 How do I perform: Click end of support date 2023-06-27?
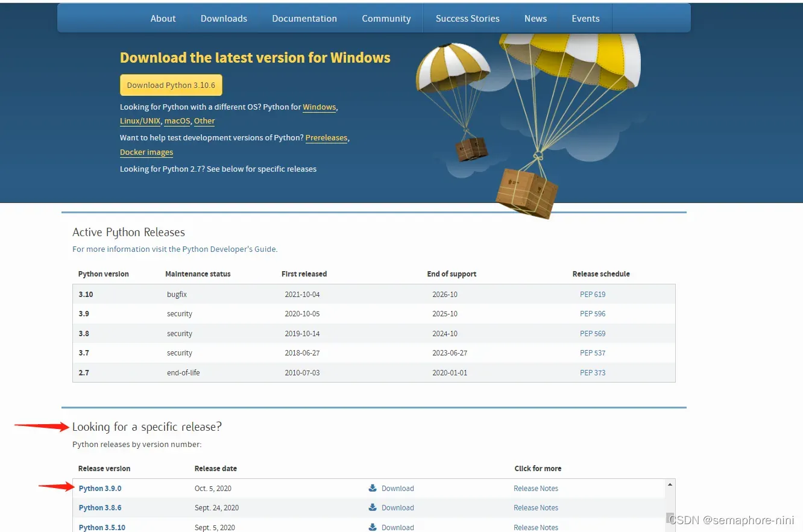coord(450,353)
